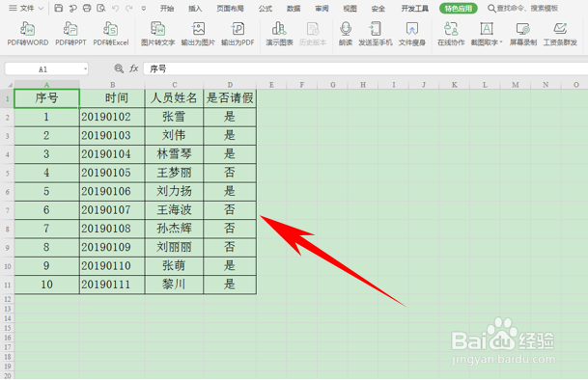Select cell with name 林雪琴
Image resolution: width=588 pixels, height=380 pixels.
point(174,154)
